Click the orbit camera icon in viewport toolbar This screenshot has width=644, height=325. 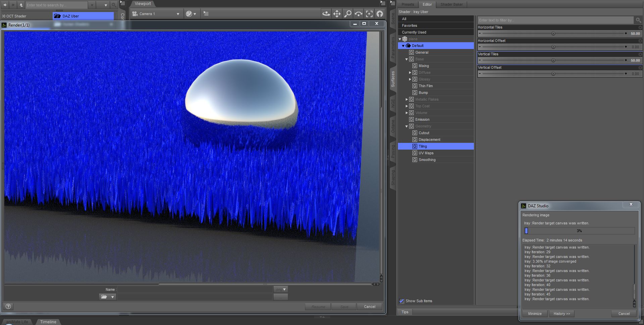click(326, 14)
